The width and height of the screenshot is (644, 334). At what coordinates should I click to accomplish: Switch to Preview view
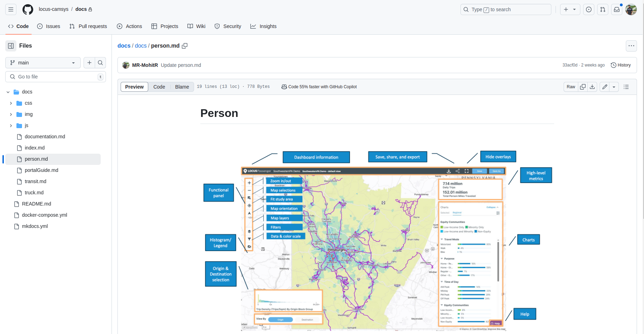tap(134, 87)
